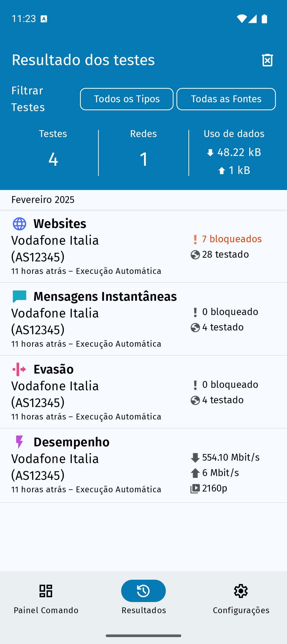Tap the Painel Comando dashboard icon

click(46, 591)
